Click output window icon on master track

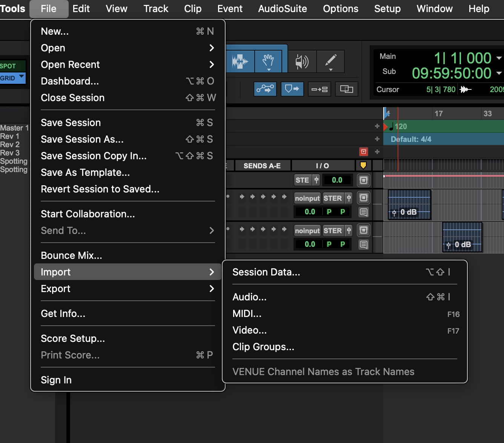point(363,180)
